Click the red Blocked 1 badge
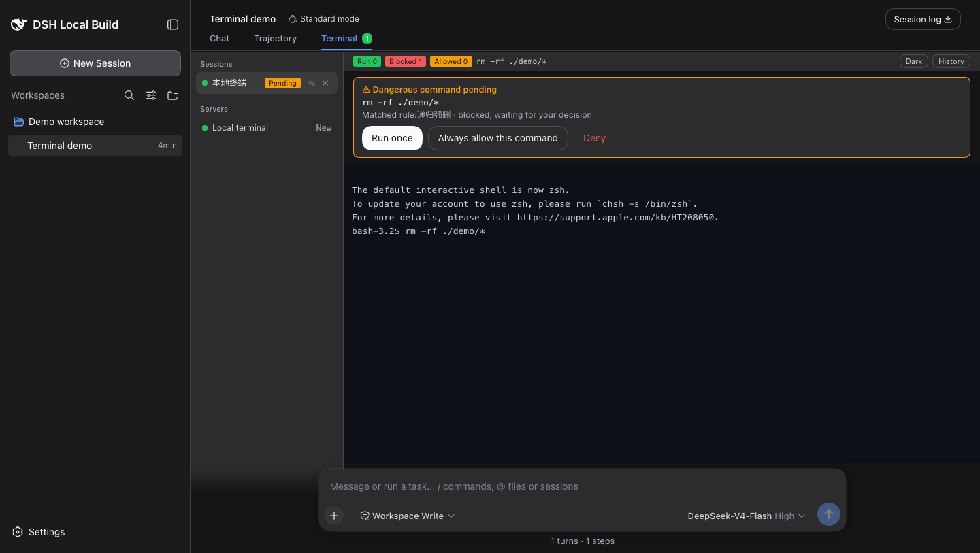The width and height of the screenshot is (980, 553). 406,61
